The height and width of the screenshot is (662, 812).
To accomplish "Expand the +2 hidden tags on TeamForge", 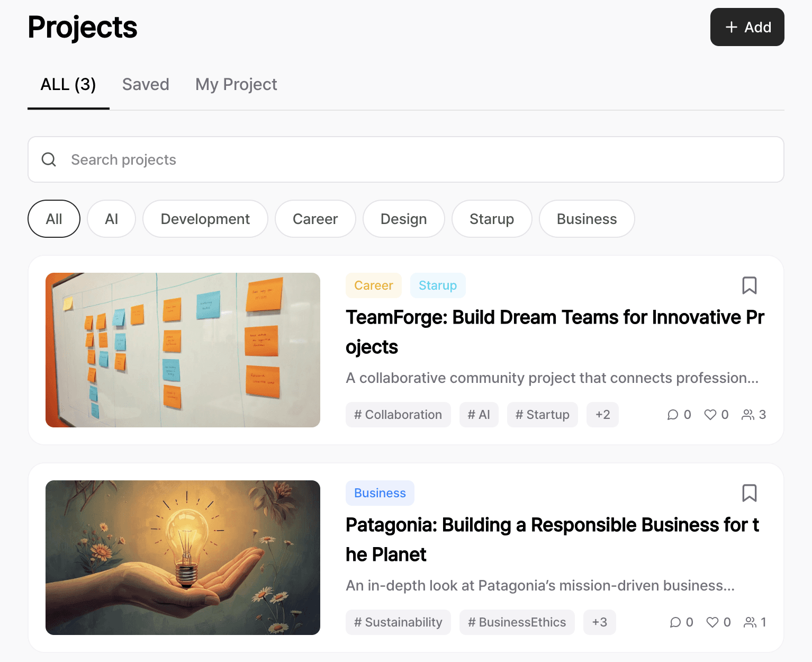I will coord(602,415).
